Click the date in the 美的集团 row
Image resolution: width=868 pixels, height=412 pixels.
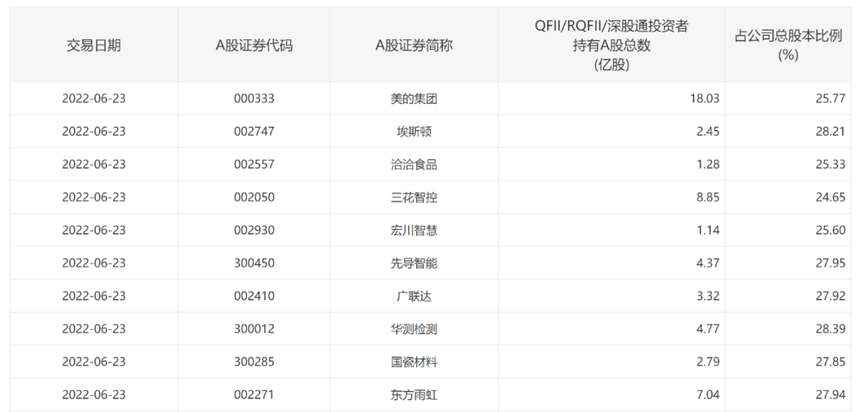(93, 99)
